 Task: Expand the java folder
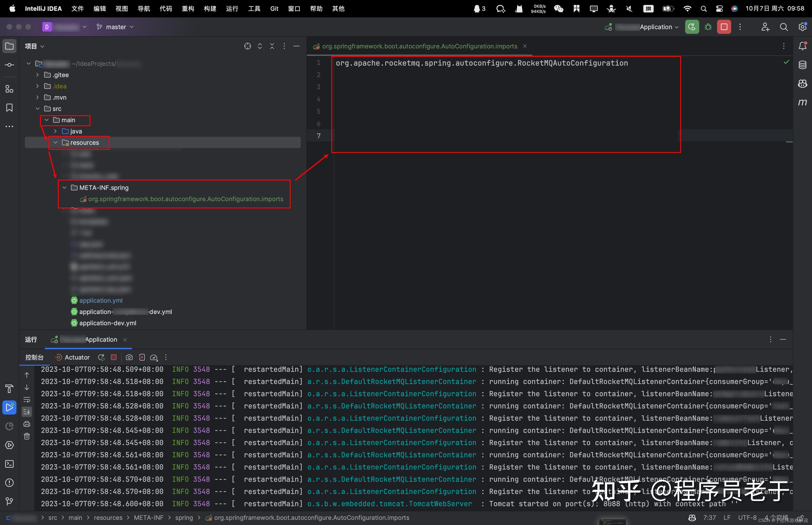tap(55, 131)
